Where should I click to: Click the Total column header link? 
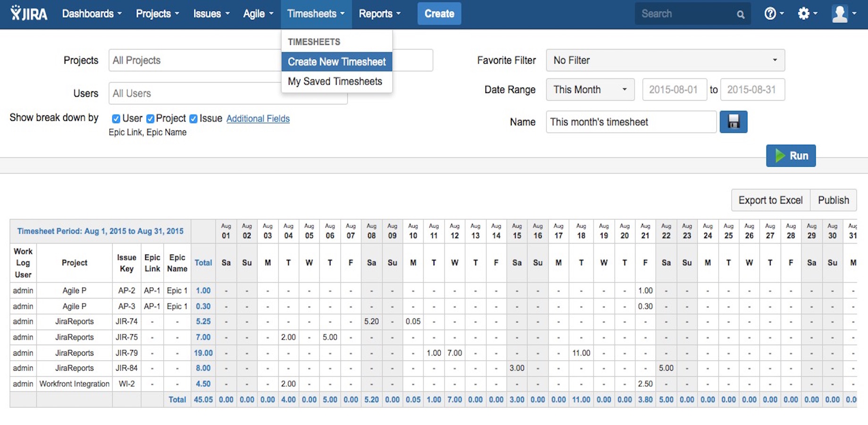tap(203, 263)
